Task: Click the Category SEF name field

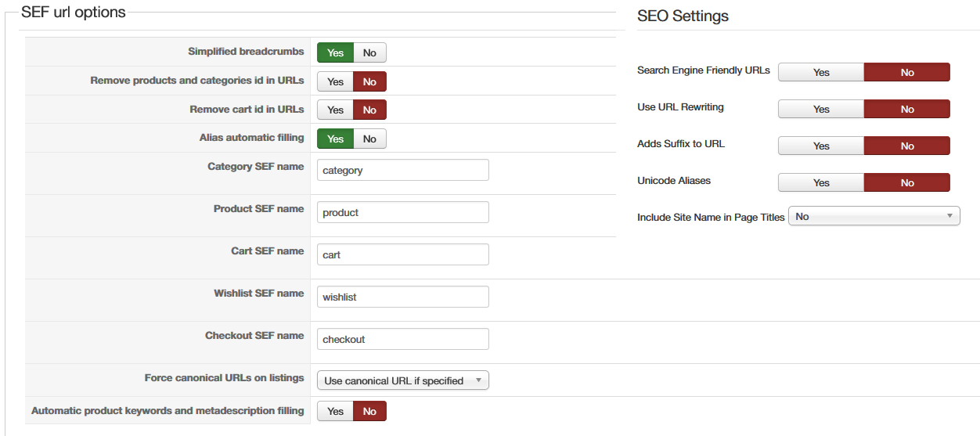Action: coord(402,170)
